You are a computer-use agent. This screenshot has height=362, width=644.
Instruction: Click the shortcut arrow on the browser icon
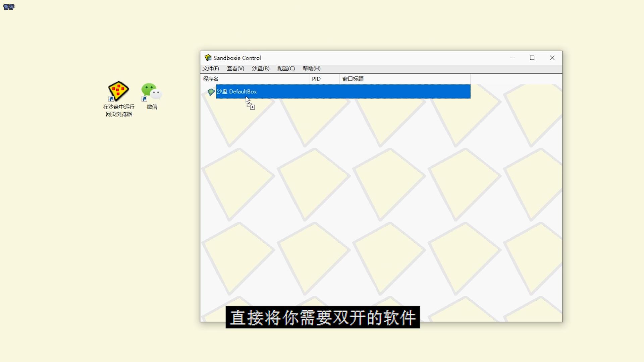(x=110, y=99)
